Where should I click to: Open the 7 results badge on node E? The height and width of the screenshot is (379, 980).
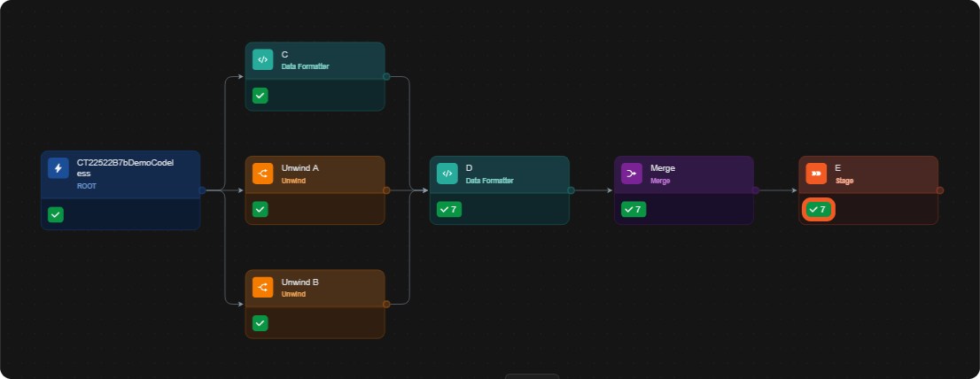point(818,209)
